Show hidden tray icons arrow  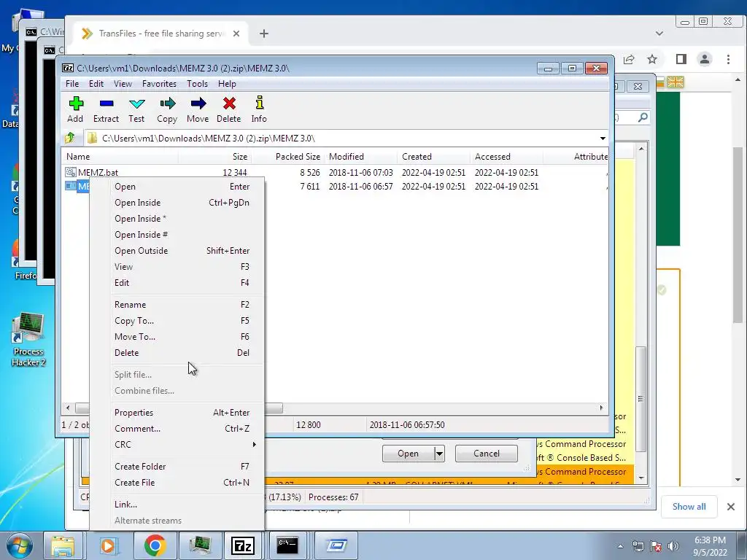click(620, 546)
